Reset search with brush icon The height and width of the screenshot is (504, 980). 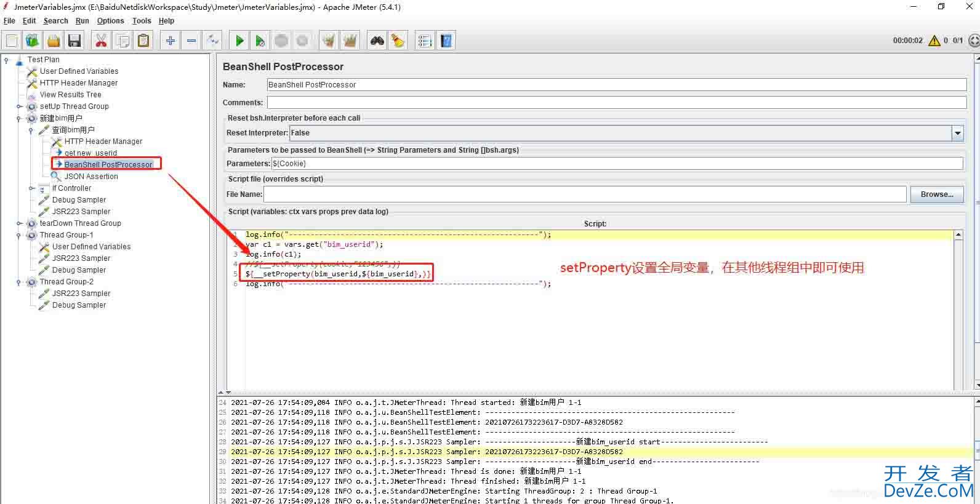[x=398, y=41]
